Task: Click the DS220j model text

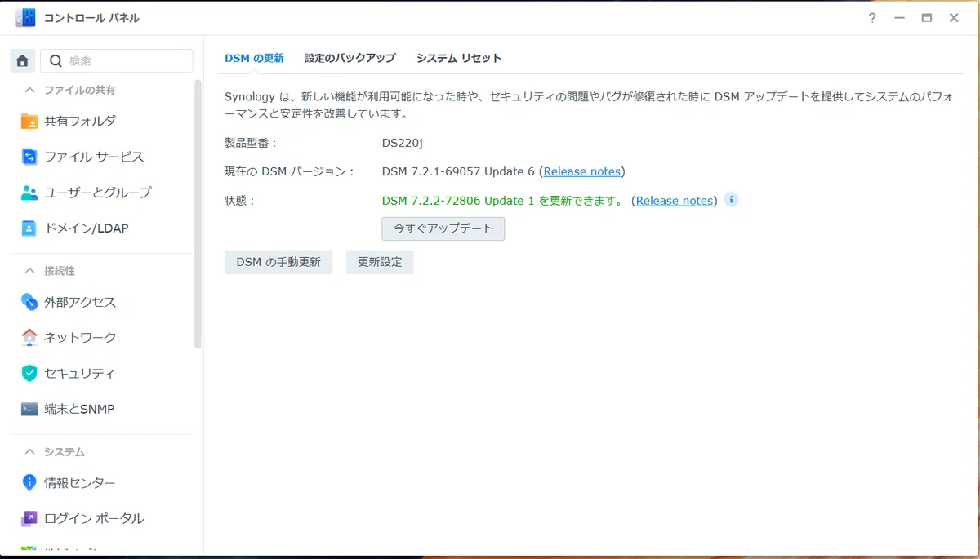Action: [x=403, y=143]
